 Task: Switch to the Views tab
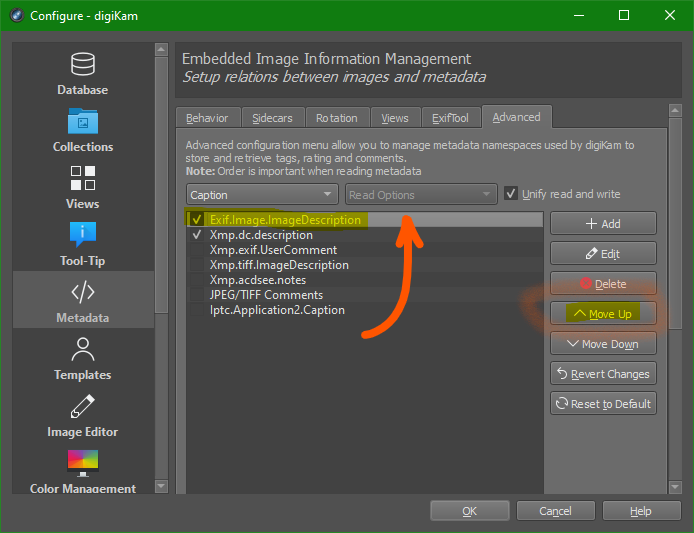pos(395,118)
